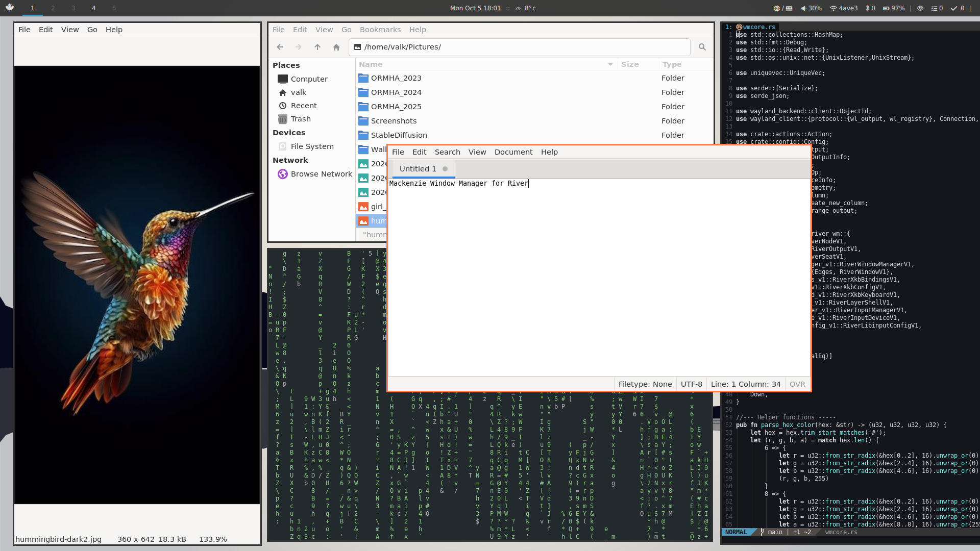Click the search magnifier in file manager

(x=702, y=47)
